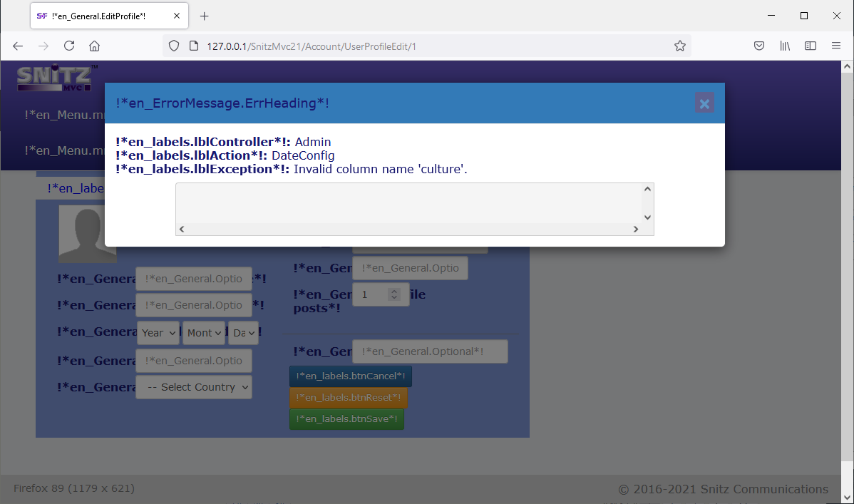Click the back navigation arrow

pos(18,46)
